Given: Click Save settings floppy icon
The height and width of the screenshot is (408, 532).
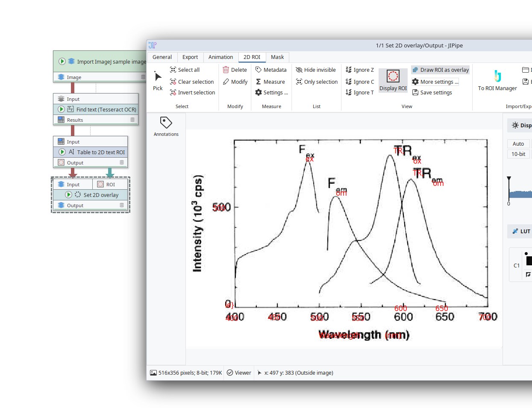Looking at the screenshot, I should (x=415, y=92).
